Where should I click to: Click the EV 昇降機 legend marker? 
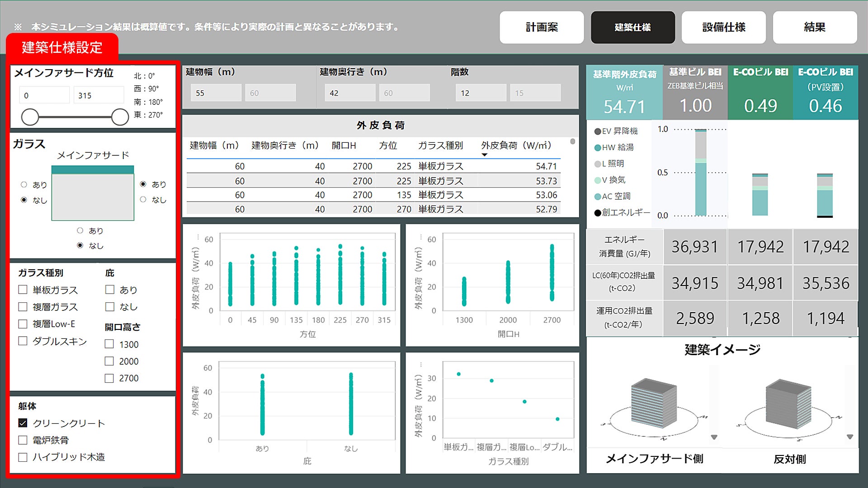tap(598, 131)
